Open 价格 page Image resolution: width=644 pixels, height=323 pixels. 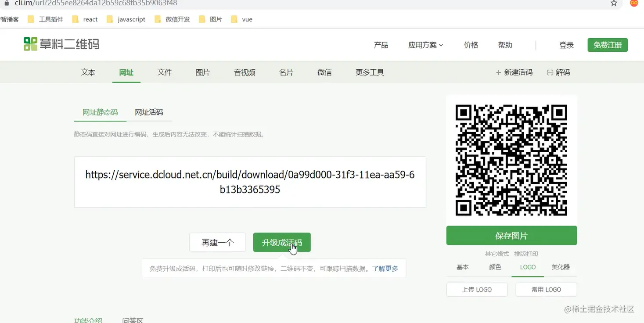pos(471,45)
